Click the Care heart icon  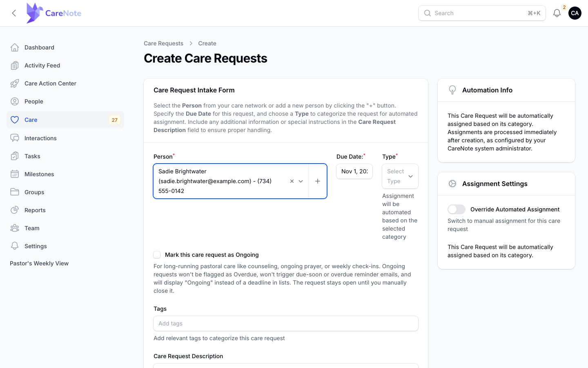(15, 120)
